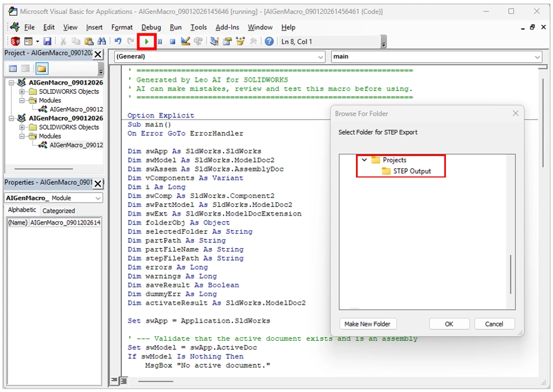Click View Code icon in Project pane

[13, 68]
